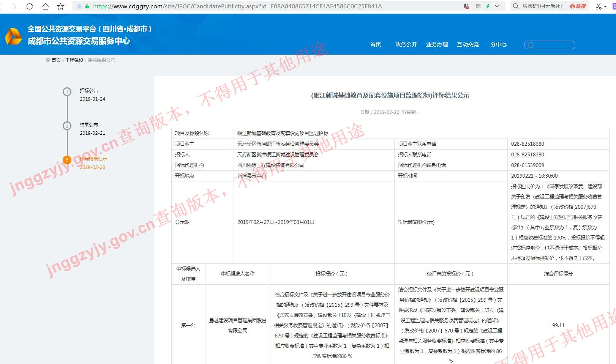Click the scissors screenshot tool icon
Viewport: 616px width, 364px height.
599,6
